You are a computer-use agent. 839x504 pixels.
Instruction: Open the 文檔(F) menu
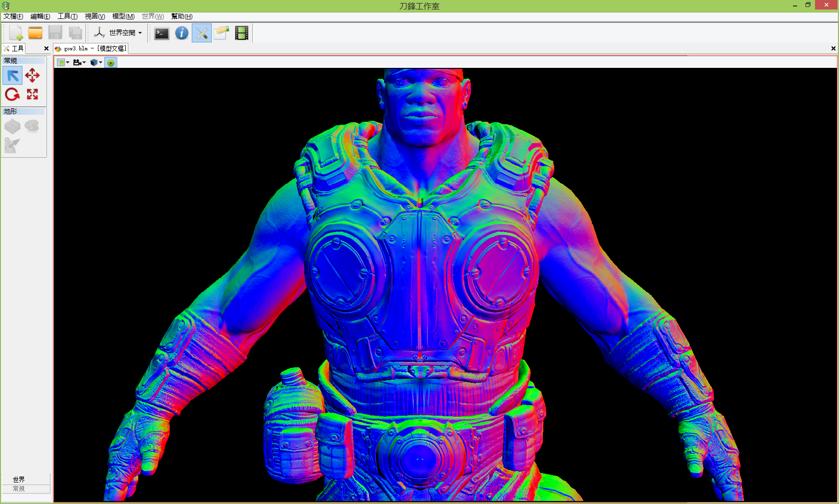13,16
